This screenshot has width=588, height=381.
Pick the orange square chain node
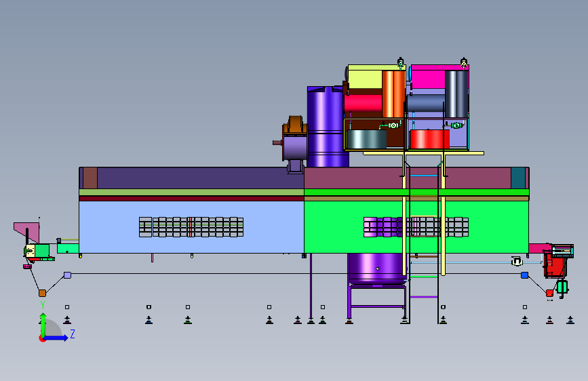pyautogui.click(x=42, y=293)
